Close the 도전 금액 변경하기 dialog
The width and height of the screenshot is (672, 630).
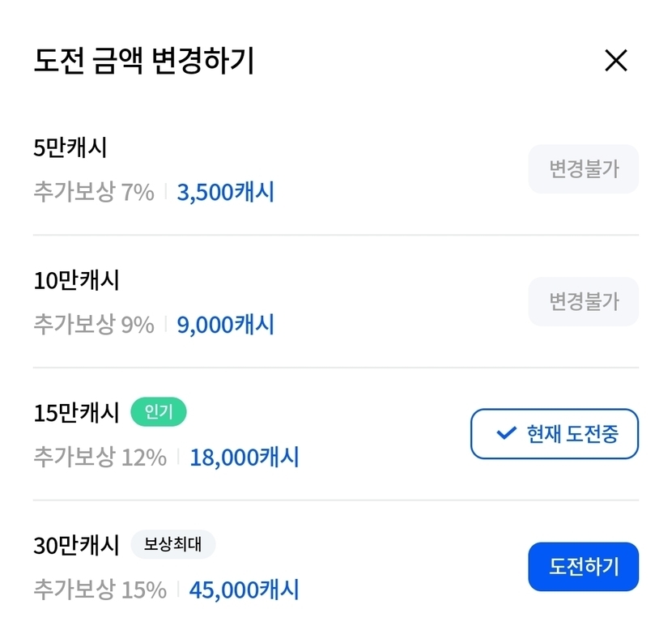[616, 61]
